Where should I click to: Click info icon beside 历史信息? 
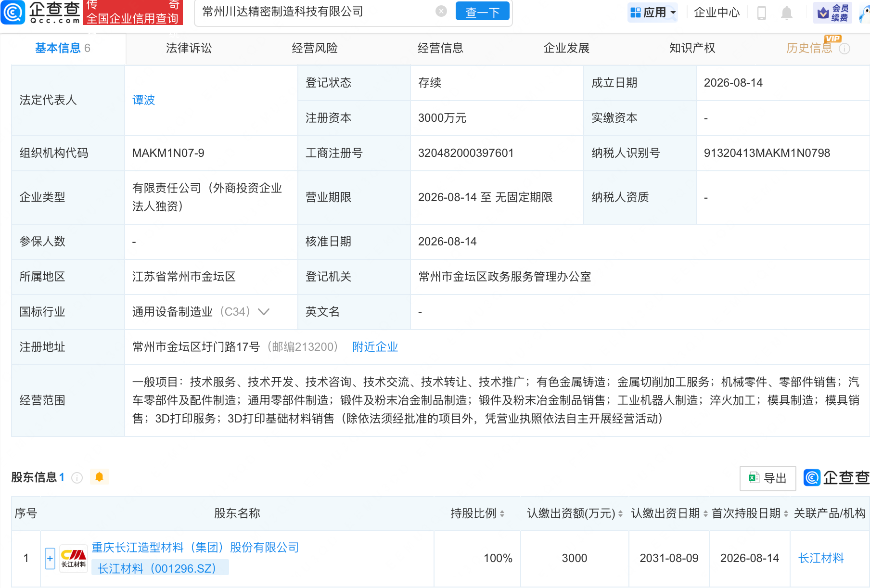point(844,49)
